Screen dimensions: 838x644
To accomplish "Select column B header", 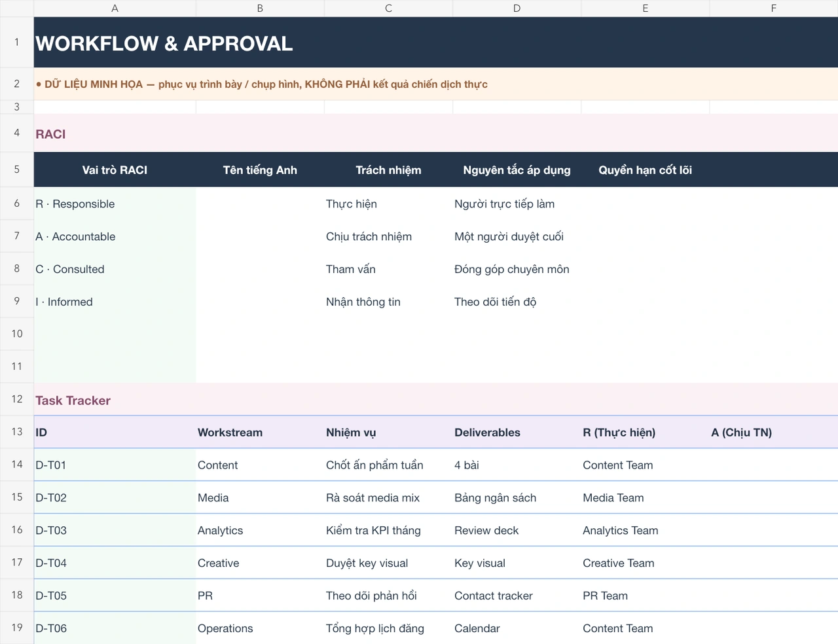I will coord(260,9).
